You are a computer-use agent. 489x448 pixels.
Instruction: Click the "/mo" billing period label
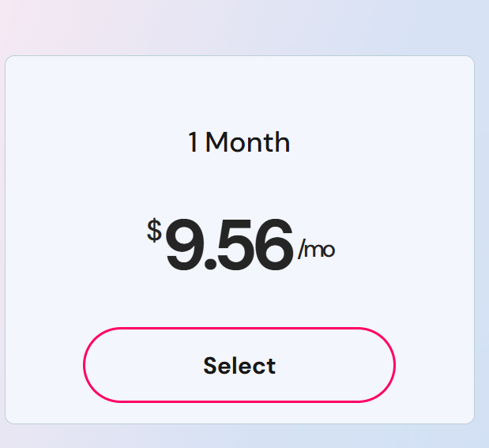(x=316, y=250)
